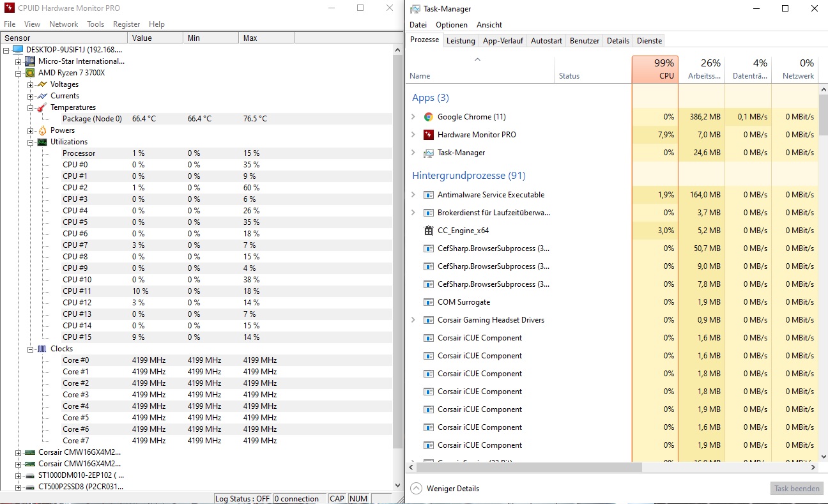Open the Optionen menu in Task-Manager
This screenshot has height=504, width=828.
[452, 25]
